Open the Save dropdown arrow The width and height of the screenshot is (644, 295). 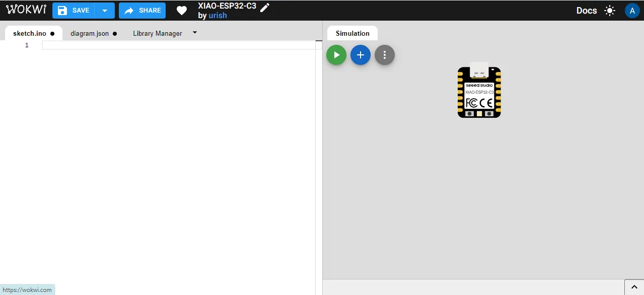tap(105, 11)
